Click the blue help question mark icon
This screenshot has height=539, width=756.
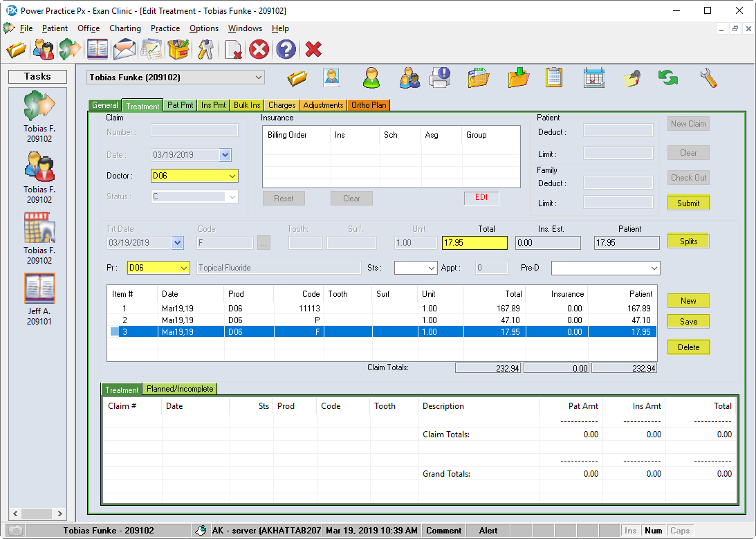pyautogui.click(x=286, y=49)
